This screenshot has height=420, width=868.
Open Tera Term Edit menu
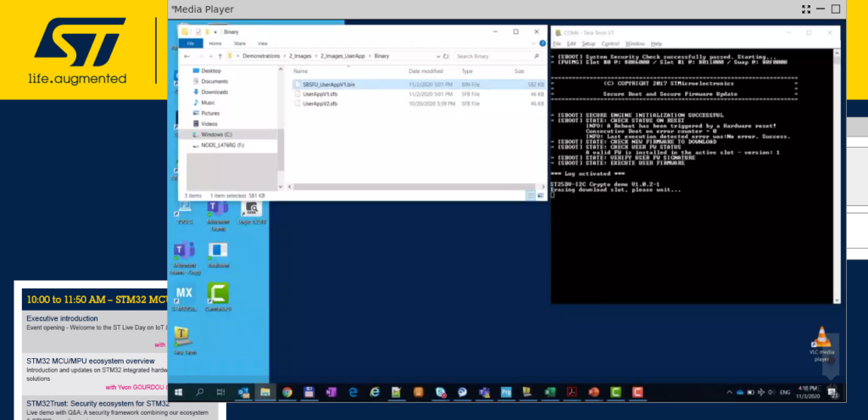point(571,44)
